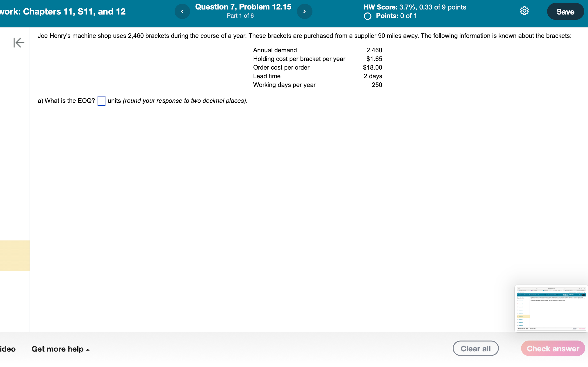Viewport: 588px width, 367px height.
Task: Go to the next question arrow
Action: point(304,11)
